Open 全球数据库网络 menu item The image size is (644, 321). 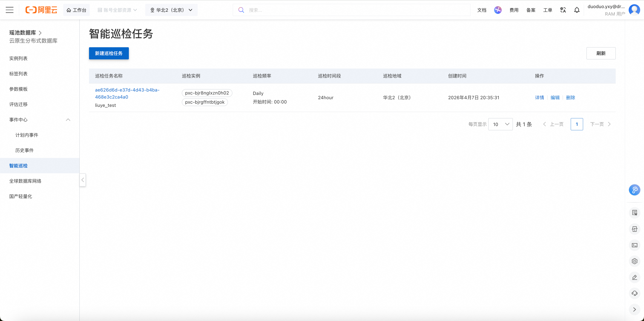click(x=25, y=181)
